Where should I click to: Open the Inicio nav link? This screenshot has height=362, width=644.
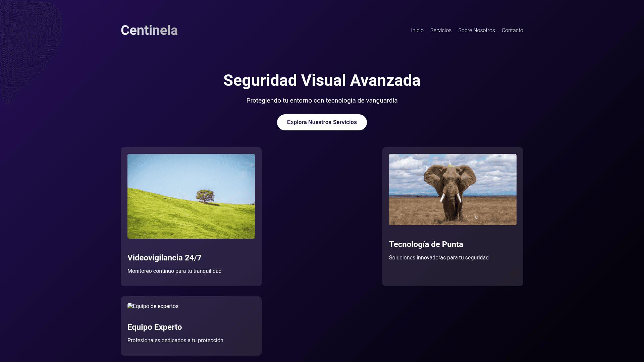(417, 31)
